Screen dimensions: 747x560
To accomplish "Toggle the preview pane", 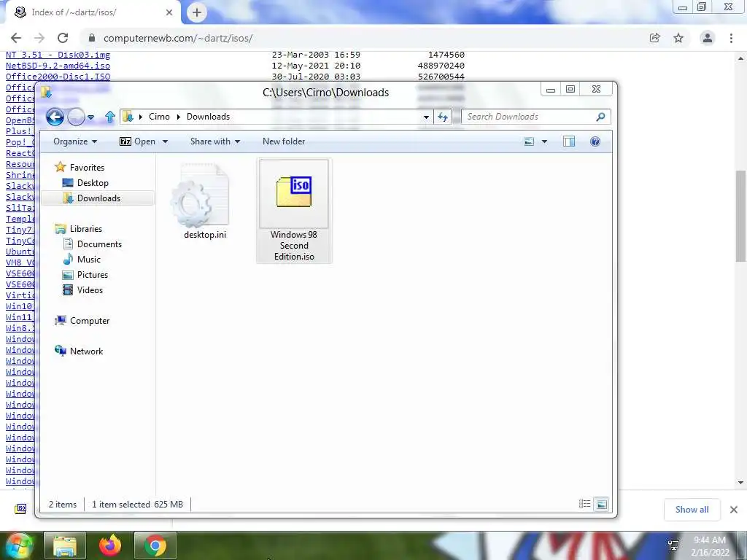I will coord(569,141).
